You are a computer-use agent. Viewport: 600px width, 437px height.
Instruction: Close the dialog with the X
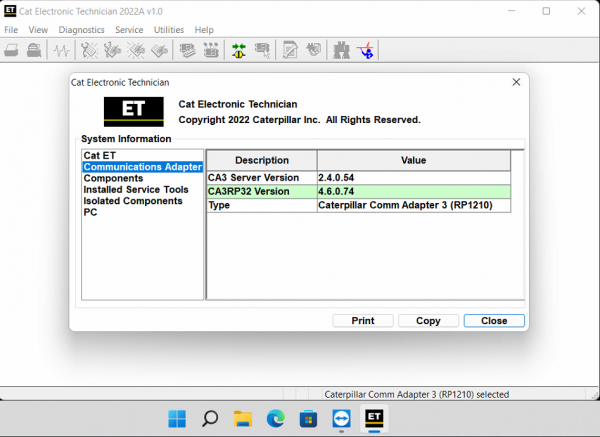516,82
